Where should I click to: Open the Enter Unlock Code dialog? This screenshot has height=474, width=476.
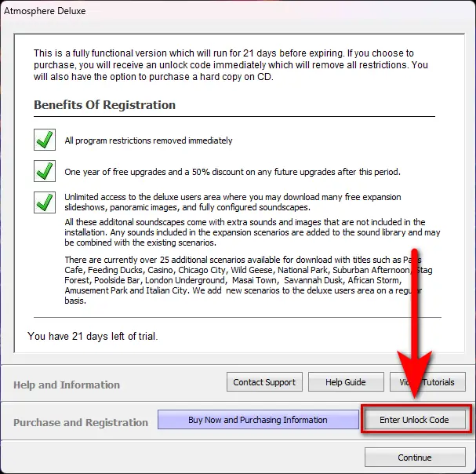tap(414, 420)
